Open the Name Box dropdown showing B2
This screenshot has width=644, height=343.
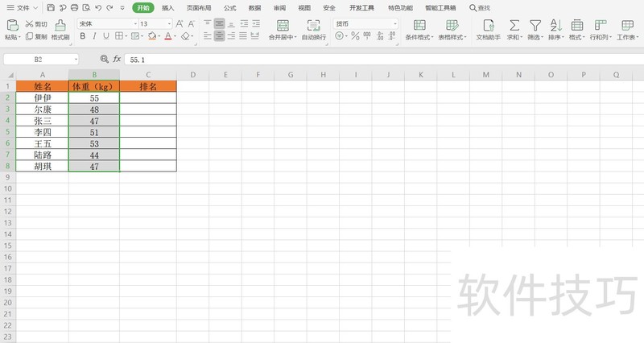(x=76, y=60)
